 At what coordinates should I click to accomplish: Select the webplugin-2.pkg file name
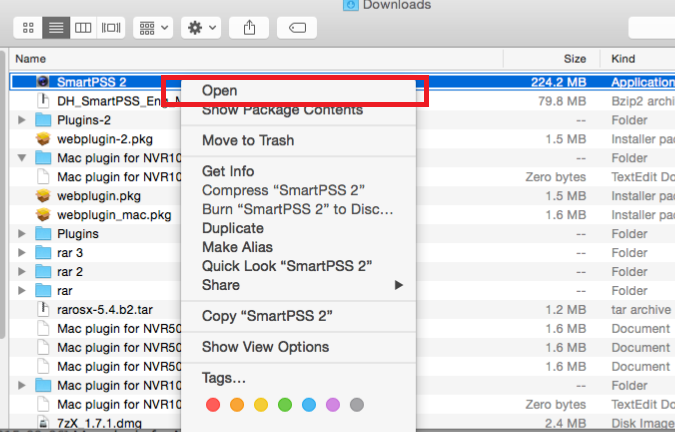point(105,139)
